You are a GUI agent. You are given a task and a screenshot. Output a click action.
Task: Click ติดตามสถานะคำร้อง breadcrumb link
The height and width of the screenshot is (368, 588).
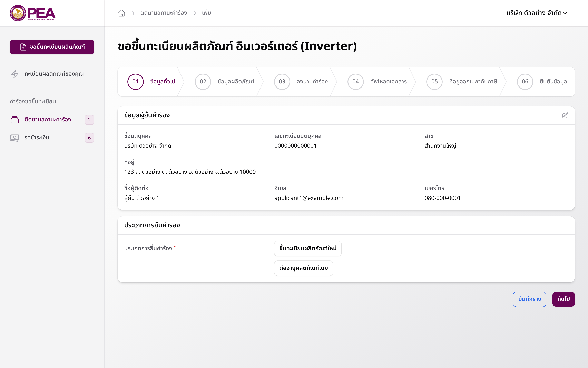[164, 13]
